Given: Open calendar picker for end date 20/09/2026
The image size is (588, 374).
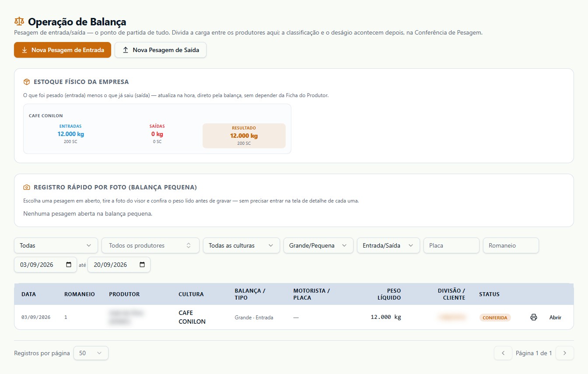Looking at the screenshot, I should [142, 265].
